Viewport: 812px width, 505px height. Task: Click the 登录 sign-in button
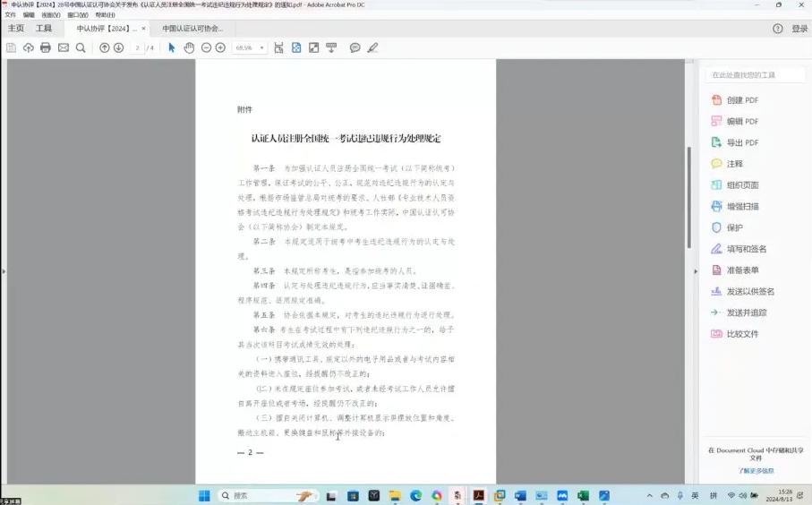(799, 29)
